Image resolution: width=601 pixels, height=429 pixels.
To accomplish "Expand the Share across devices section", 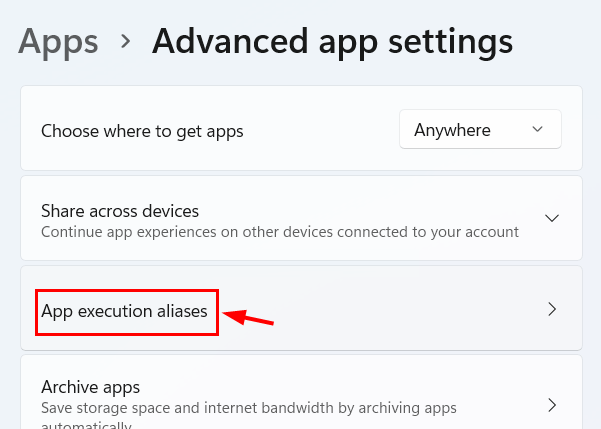I will (301, 218).
